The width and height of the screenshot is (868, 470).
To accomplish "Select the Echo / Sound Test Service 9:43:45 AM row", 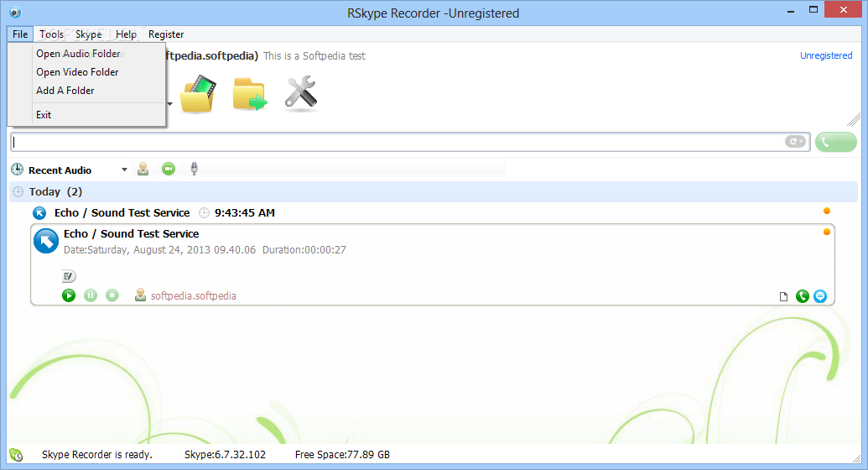I will [x=433, y=213].
